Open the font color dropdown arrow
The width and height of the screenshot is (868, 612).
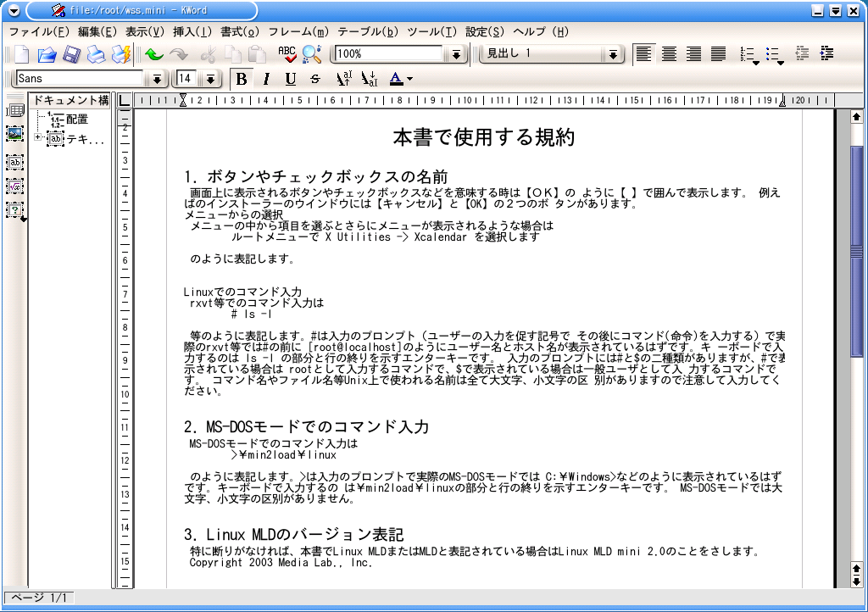pyautogui.click(x=409, y=79)
